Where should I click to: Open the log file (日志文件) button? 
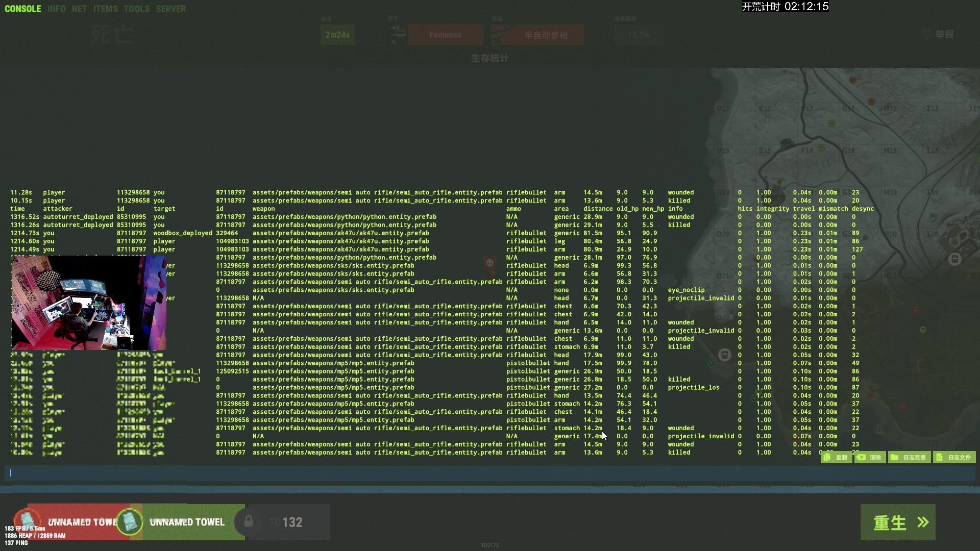(954, 458)
